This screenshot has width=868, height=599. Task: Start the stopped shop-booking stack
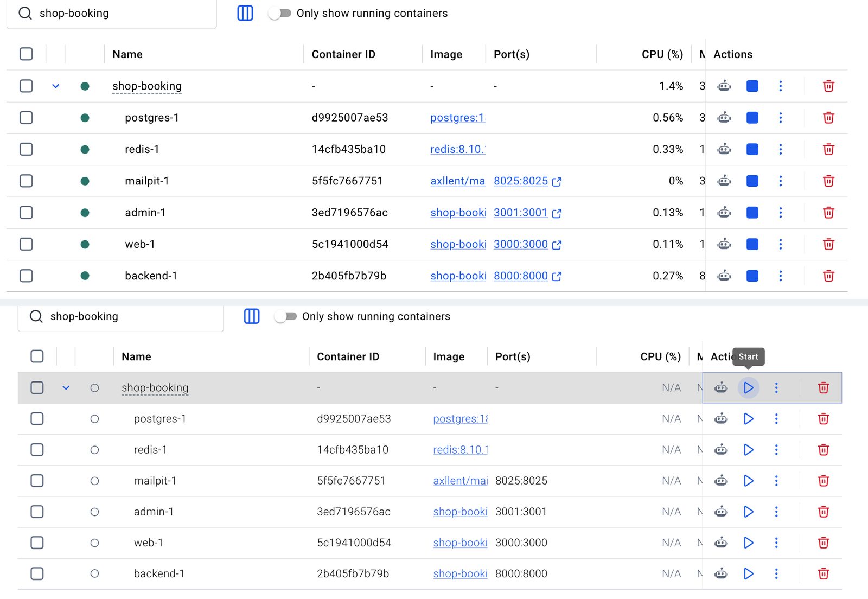coord(748,387)
